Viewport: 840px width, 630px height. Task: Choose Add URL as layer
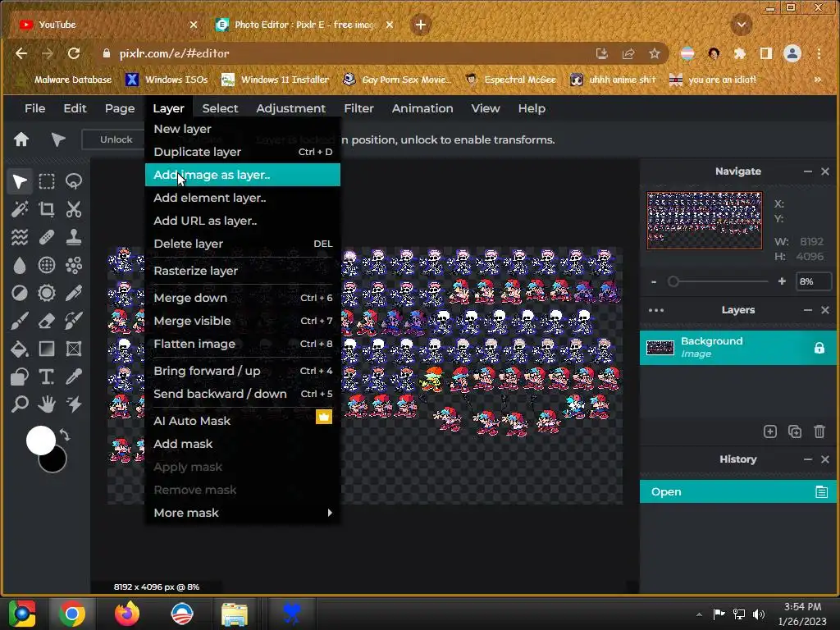[243, 221]
